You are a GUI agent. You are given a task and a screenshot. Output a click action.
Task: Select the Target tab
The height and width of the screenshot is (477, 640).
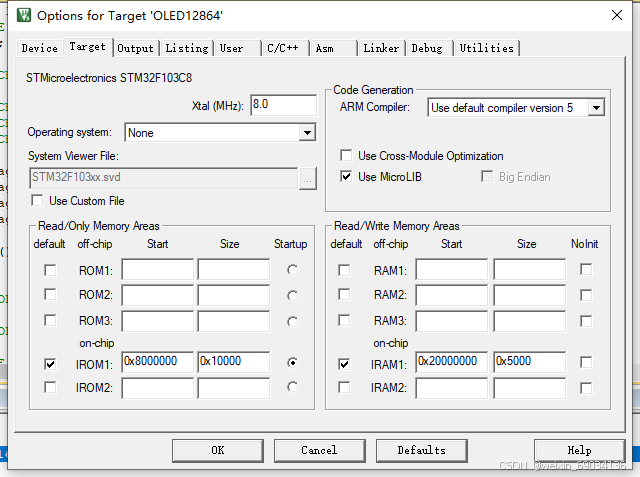click(87, 47)
